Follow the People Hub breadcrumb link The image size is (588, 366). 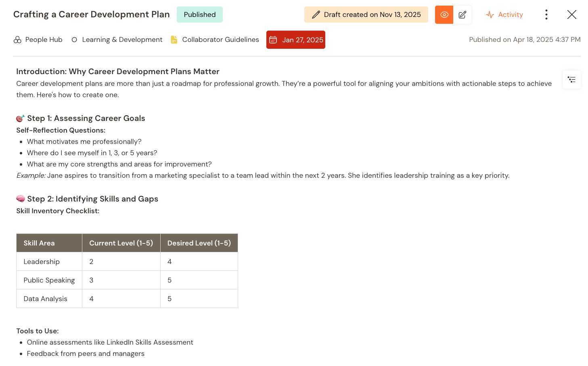(43, 40)
